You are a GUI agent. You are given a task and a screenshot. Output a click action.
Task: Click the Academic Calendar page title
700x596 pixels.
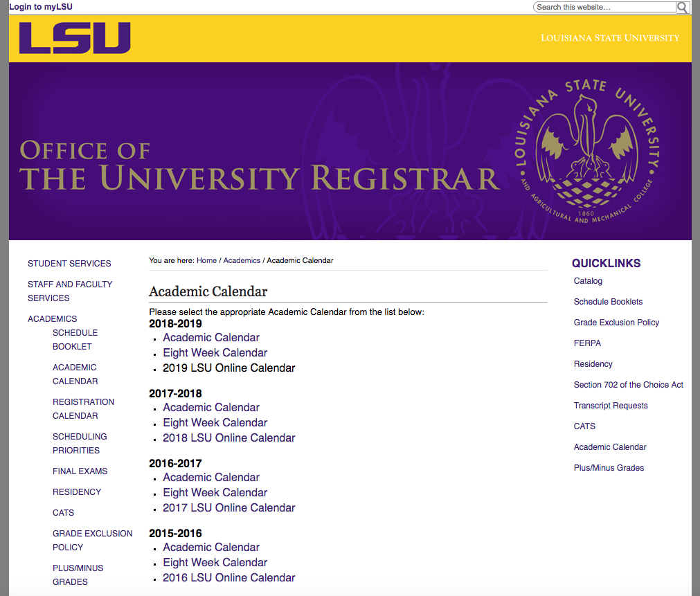(208, 291)
